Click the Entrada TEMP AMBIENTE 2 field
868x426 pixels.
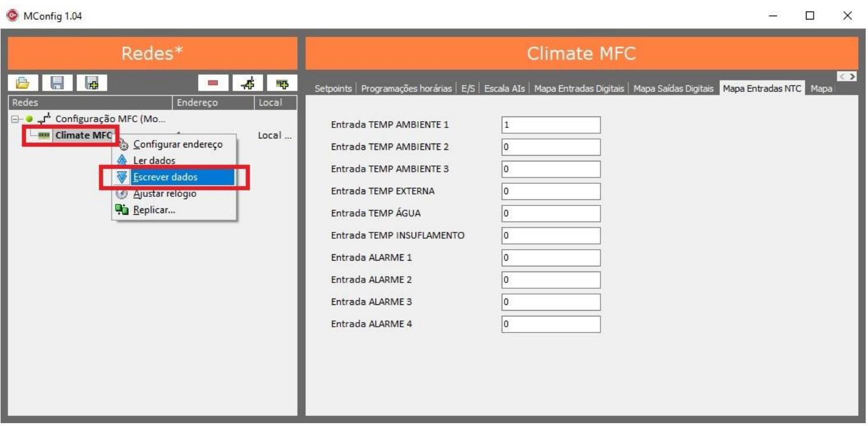coord(551,147)
